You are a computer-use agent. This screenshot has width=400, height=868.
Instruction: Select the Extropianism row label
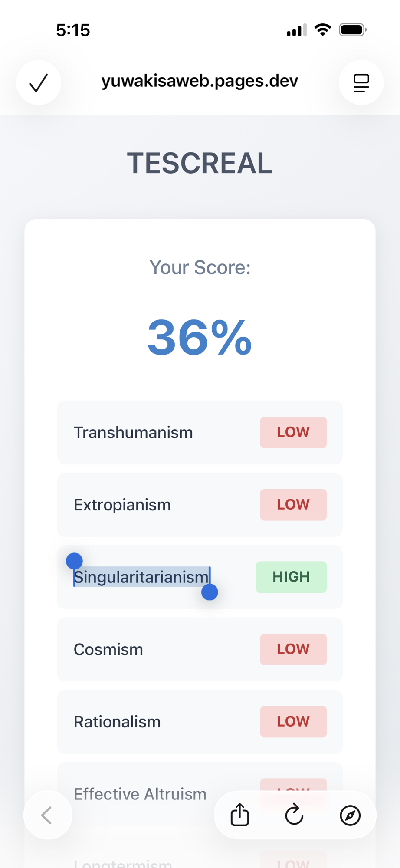(122, 505)
